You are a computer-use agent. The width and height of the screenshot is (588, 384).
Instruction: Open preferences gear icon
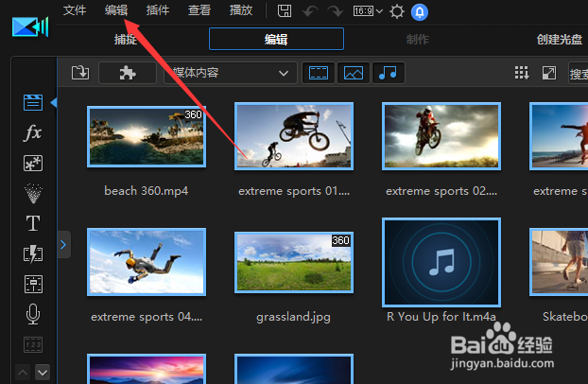pyautogui.click(x=397, y=11)
